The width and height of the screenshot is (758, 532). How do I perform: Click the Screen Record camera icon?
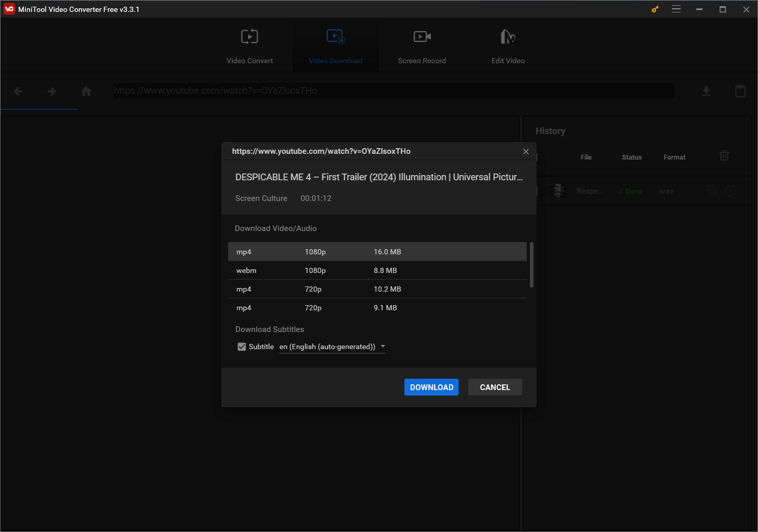tap(422, 36)
